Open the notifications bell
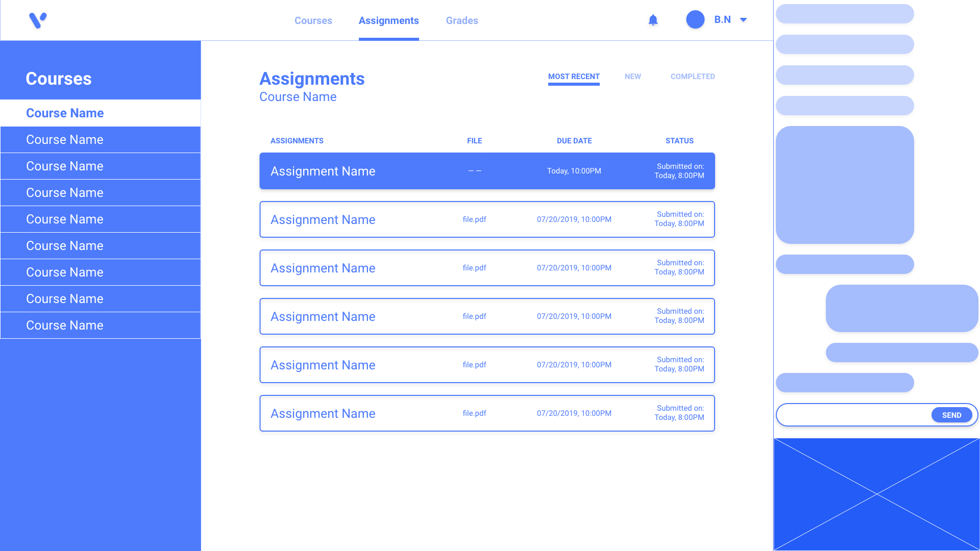 click(x=653, y=20)
